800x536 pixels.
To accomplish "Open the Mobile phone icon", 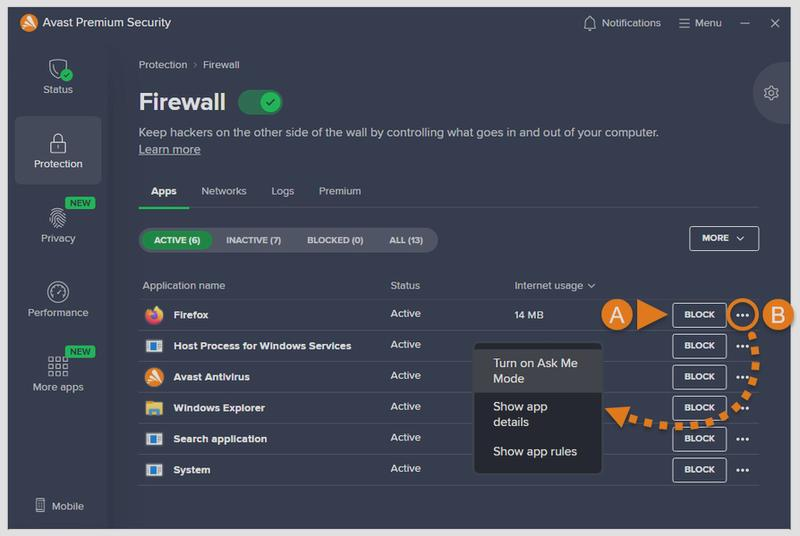I will [x=40, y=505].
